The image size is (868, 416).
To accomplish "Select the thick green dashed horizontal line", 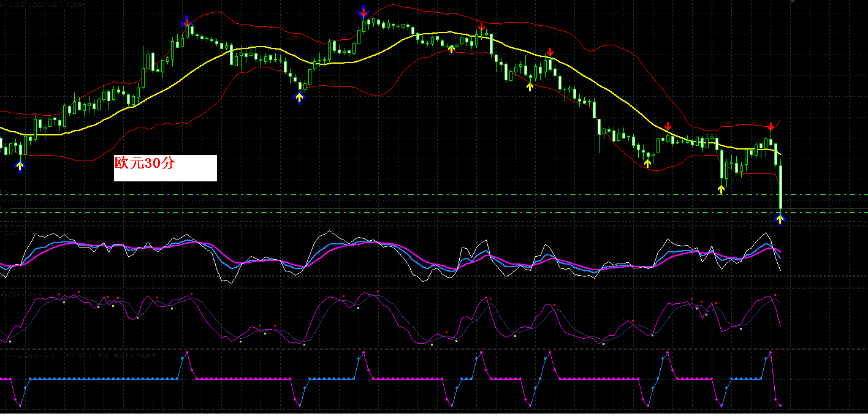I will (x=434, y=212).
